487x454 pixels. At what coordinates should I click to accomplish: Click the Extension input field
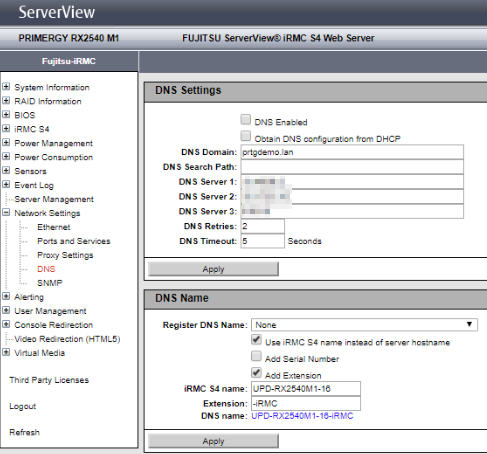click(306, 403)
